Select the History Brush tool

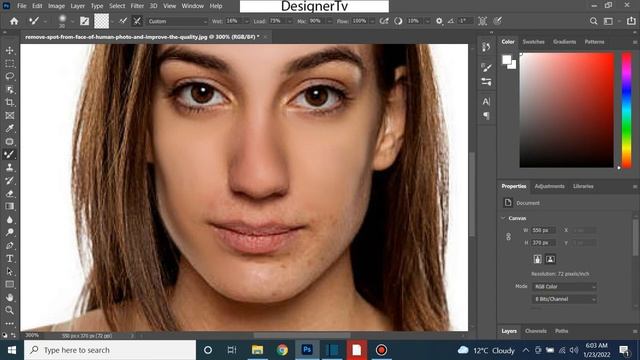(9, 181)
